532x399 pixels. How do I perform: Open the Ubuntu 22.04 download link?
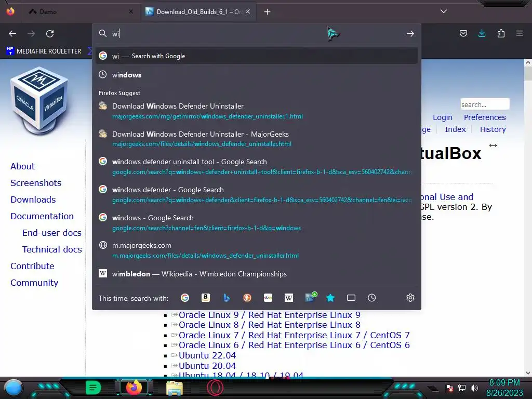click(207, 355)
